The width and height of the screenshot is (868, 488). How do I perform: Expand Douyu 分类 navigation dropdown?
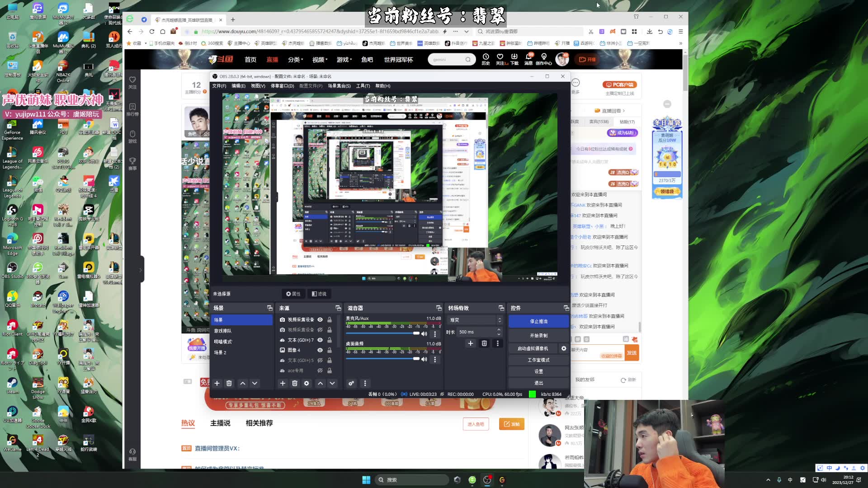tap(295, 60)
